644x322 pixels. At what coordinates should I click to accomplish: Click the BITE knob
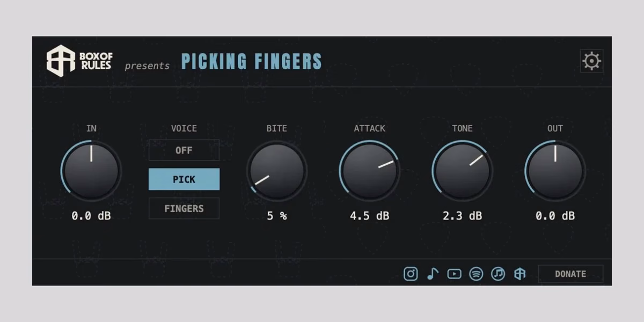pyautogui.click(x=277, y=171)
